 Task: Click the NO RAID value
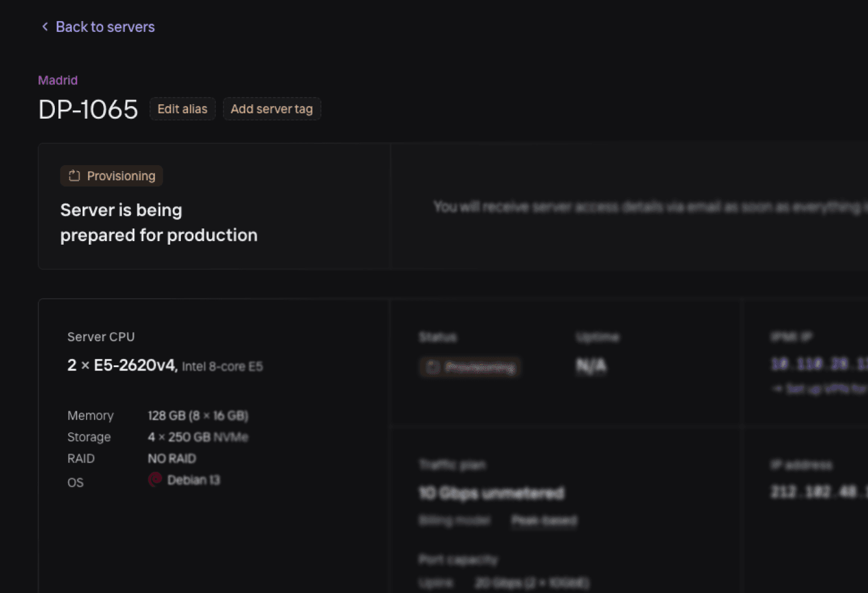(172, 459)
